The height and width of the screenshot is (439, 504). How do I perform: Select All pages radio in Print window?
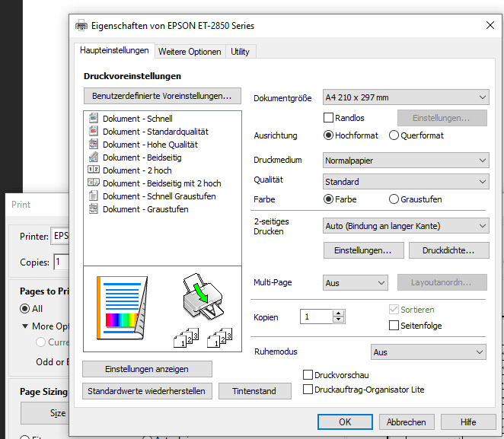point(25,308)
